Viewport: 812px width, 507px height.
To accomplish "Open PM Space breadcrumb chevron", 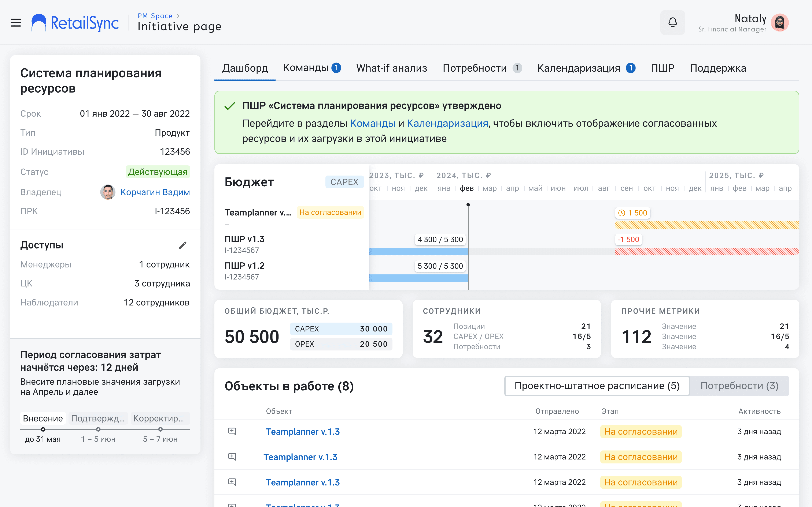I will (x=178, y=16).
